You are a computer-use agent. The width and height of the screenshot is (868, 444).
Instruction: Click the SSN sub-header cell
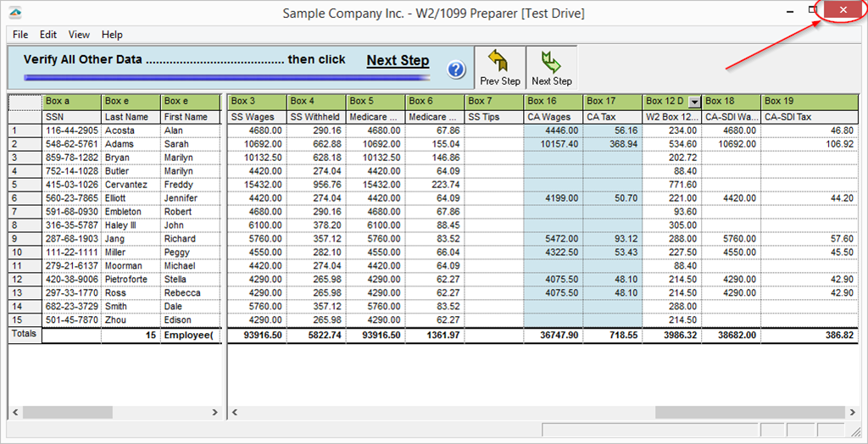tap(71, 117)
